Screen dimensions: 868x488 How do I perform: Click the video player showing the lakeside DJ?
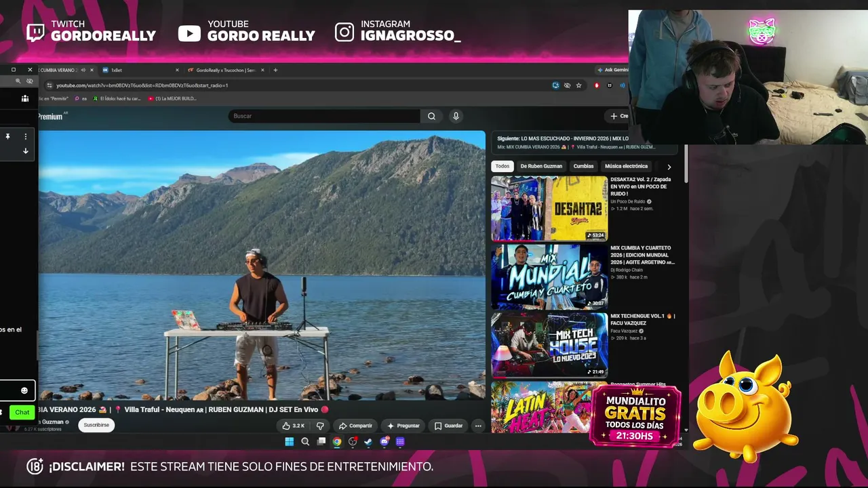[x=262, y=265]
